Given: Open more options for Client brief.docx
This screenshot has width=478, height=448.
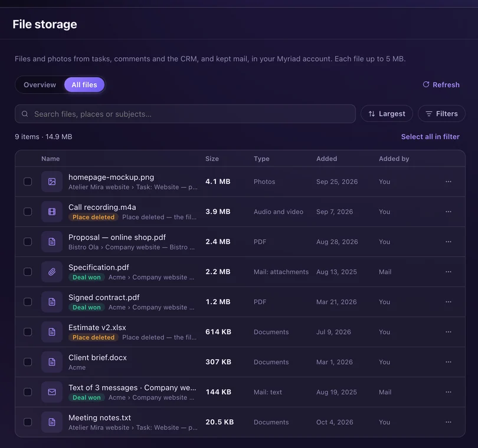Looking at the screenshot, I should (448, 362).
